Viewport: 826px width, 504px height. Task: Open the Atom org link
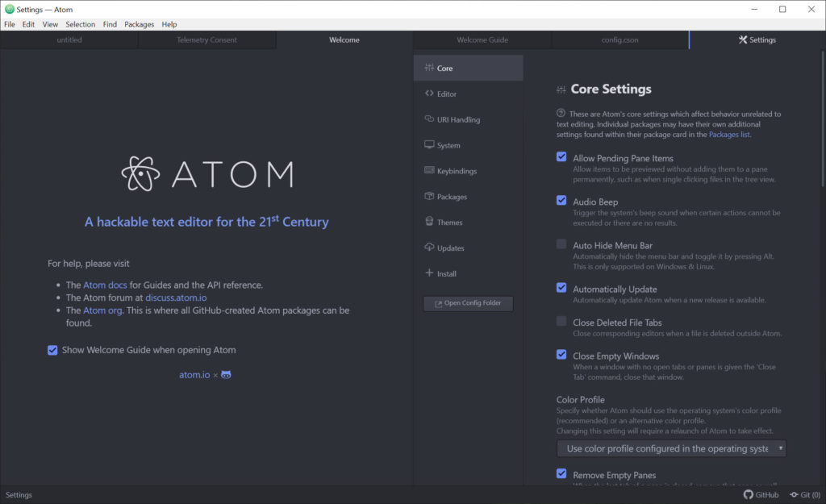[102, 310]
